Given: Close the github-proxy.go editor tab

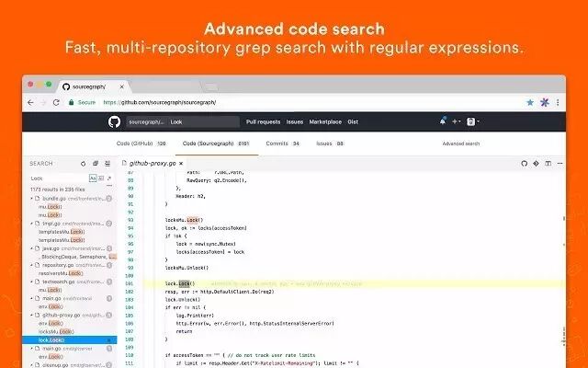Looking at the screenshot, I should [181, 164].
